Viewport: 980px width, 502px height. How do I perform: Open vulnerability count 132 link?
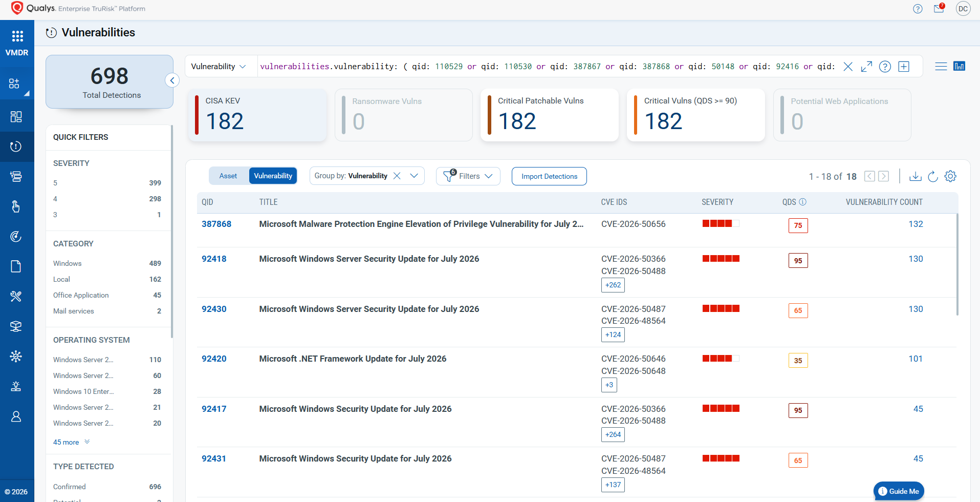916,224
